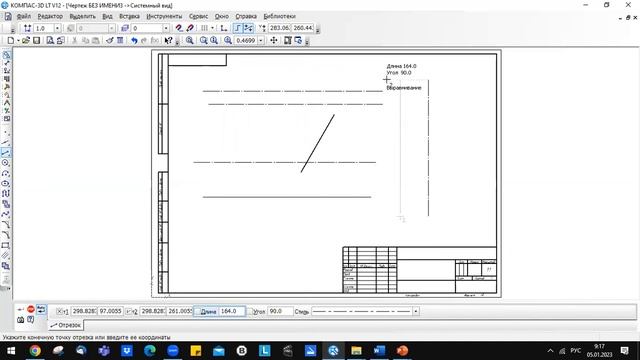
Task: Open the zoom factor 0.4699 dropdown
Action: (260, 40)
